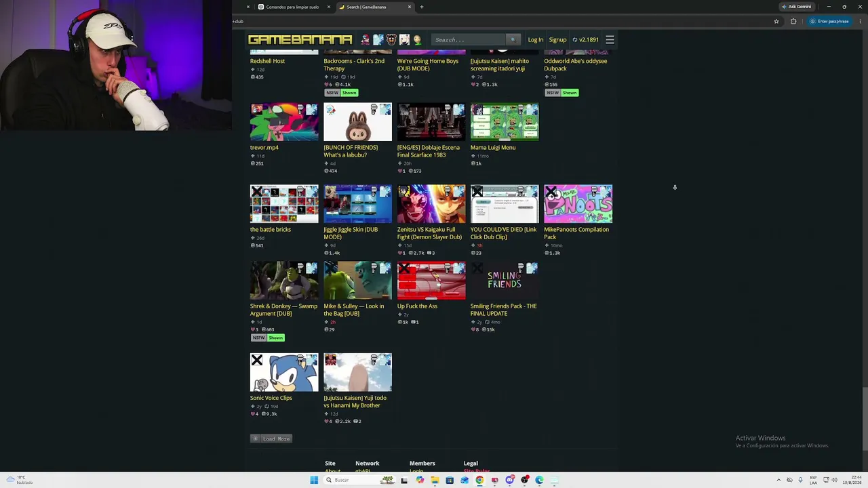The height and width of the screenshot is (488, 868).
Task: Toggle the NSFW Shown switch under Backrooms
Action: coord(341,93)
